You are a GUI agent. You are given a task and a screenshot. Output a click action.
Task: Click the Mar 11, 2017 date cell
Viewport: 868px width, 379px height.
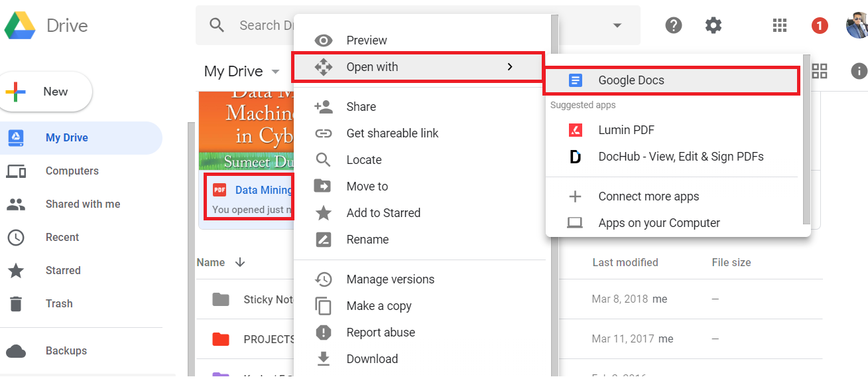(623, 339)
